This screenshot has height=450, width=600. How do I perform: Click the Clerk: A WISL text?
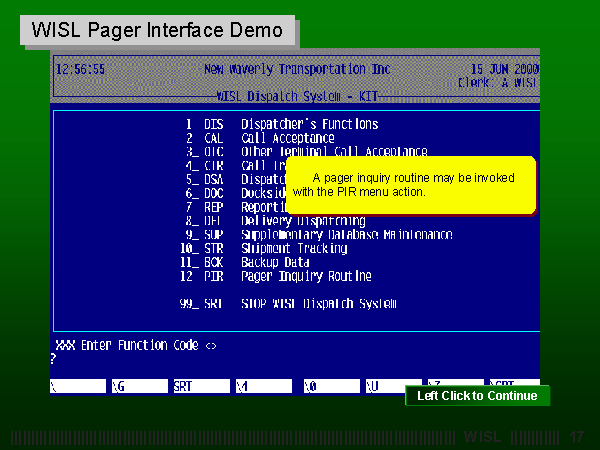pos(497,82)
